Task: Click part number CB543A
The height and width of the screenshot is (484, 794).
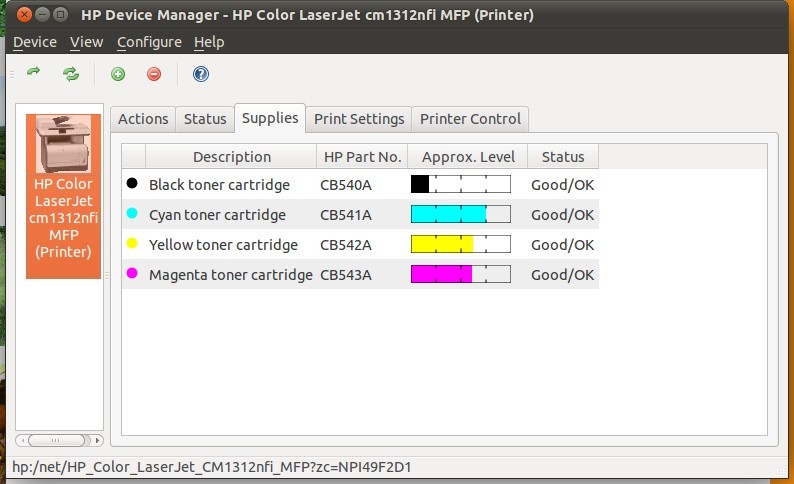Action: pos(346,274)
